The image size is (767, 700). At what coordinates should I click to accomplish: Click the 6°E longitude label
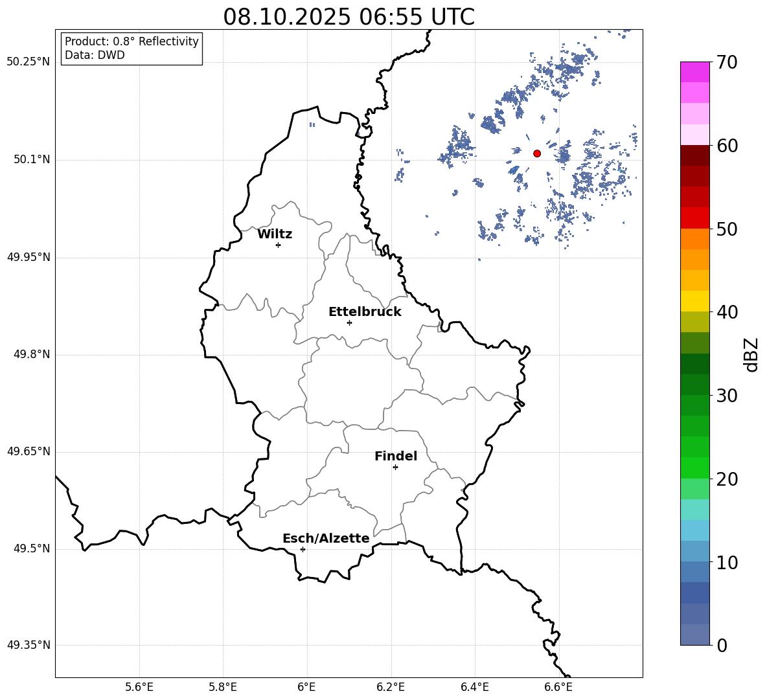click(306, 687)
